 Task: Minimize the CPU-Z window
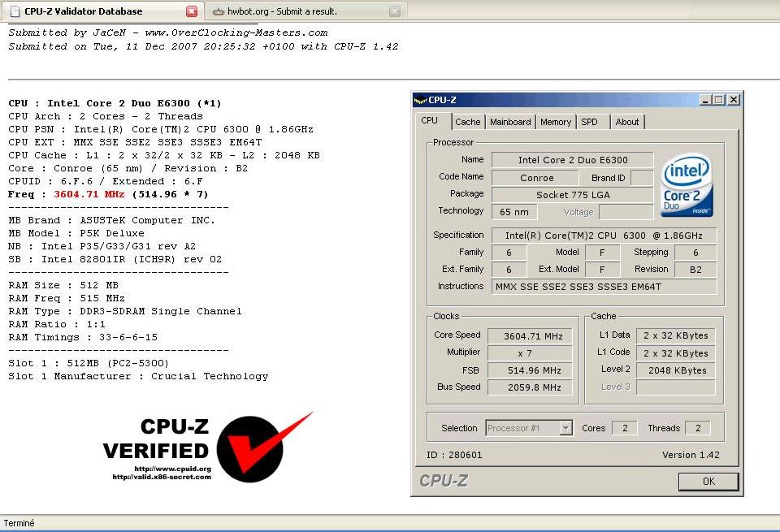pyautogui.click(x=705, y=99)
